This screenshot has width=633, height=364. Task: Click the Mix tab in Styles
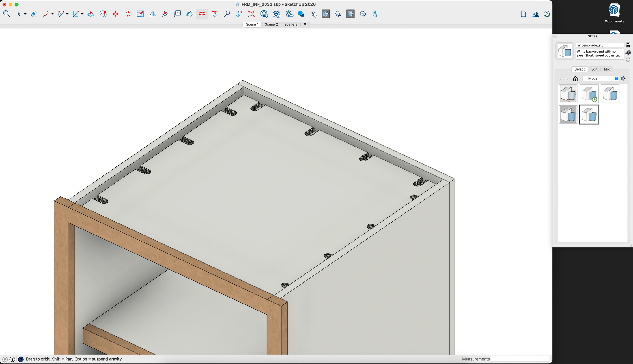tap(606, 69)
